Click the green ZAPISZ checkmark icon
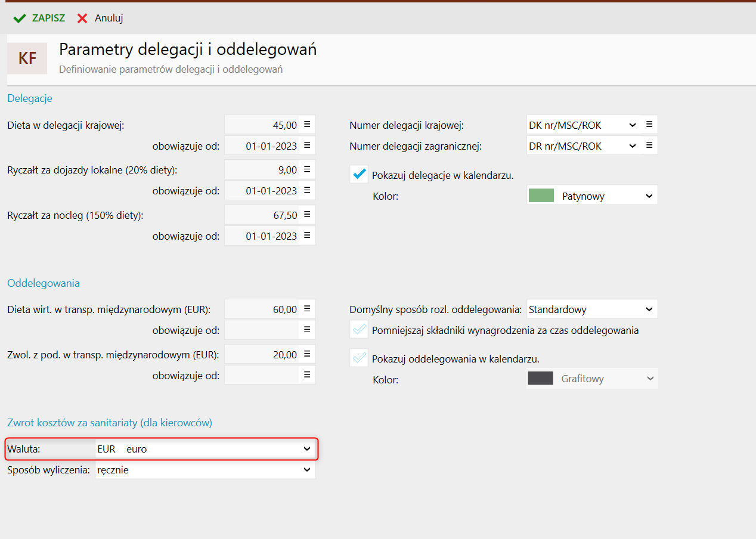Viewport: 756px width, 539px height. coord(19,18)
